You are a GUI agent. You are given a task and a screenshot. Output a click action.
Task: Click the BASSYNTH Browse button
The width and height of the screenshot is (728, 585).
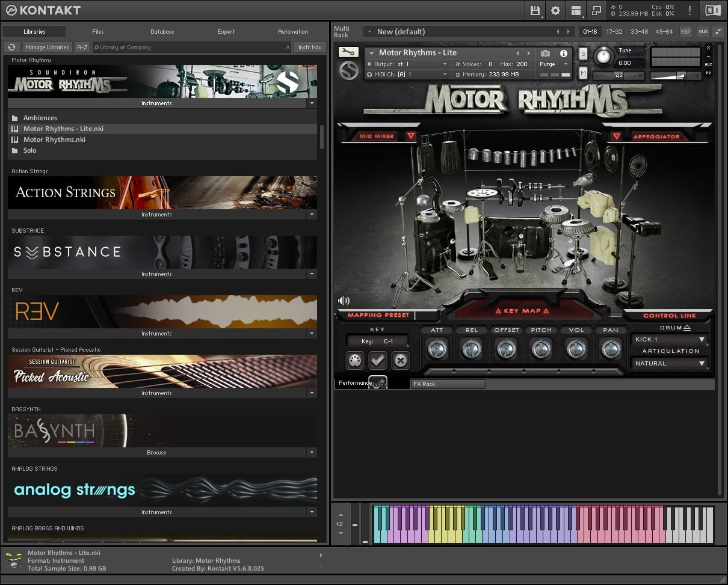click(156, 453)
